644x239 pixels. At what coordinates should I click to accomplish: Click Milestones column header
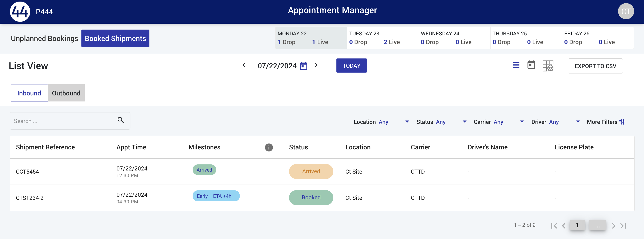tap(204, 147)
